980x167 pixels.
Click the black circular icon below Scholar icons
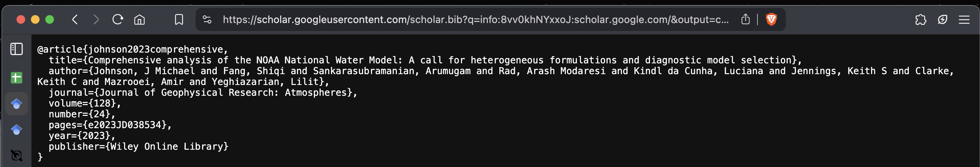(x=17, y=155)
